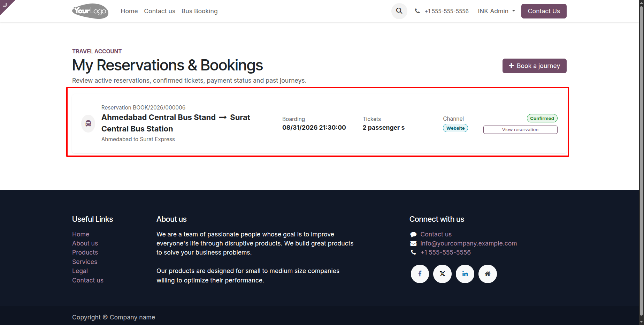Click the 2 passenger s text
Image resolution: width=644 pixels, height=325 pixels.
[x=384, y=128]
